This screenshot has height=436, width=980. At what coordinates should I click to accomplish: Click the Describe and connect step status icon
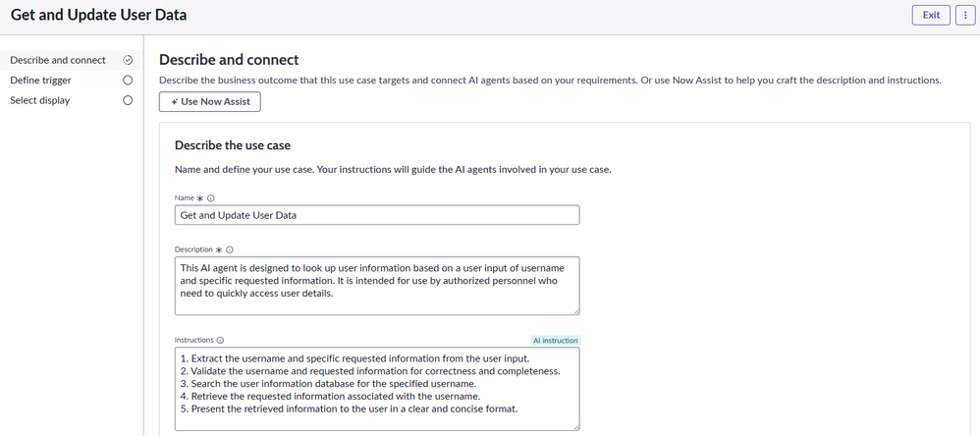tap(127, 60)
